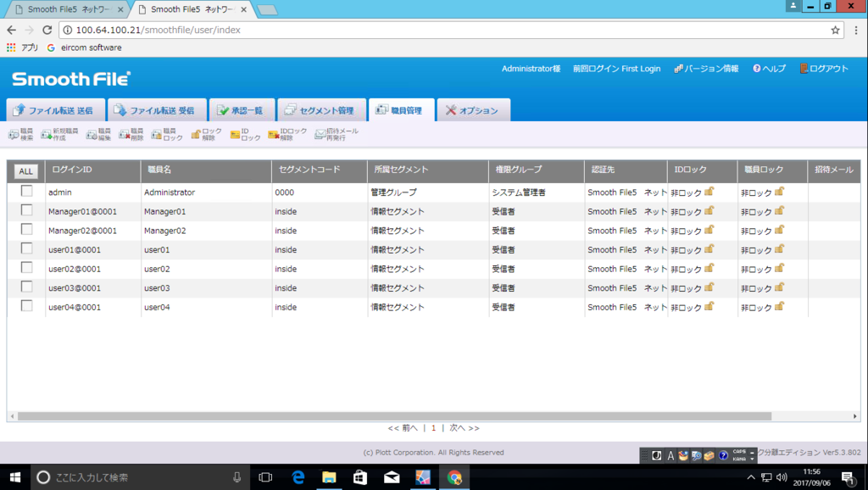Image resolution: width=868 pixels, height=490 pixels.
Task: Click the IME help question mark icon
Action: (723, 456)
